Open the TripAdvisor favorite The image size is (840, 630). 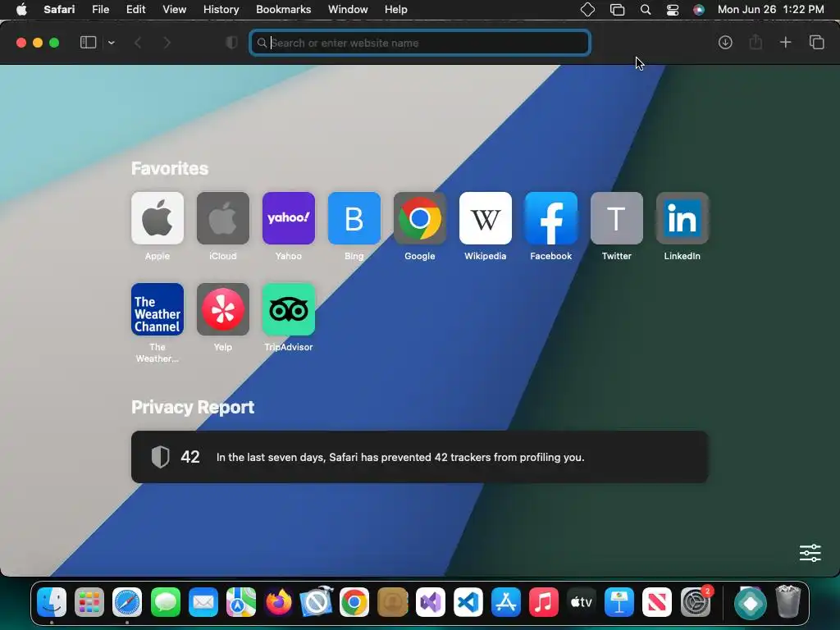(289, 309)
